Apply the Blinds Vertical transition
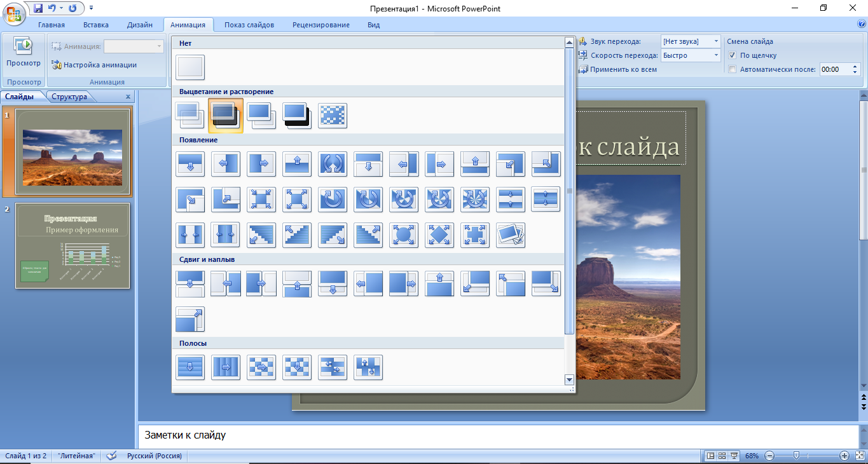Image resolution: width=868 pixels, height=464 pixels. click(x=226, y=367)
